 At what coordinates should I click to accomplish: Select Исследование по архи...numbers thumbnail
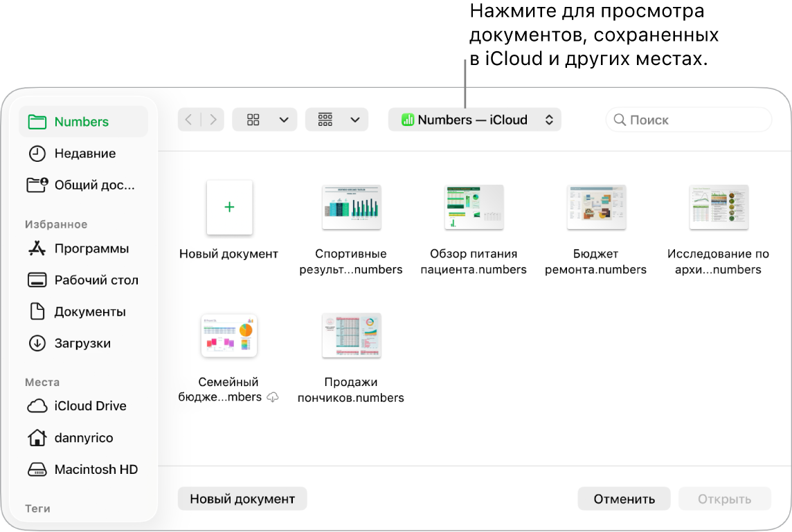719,207
